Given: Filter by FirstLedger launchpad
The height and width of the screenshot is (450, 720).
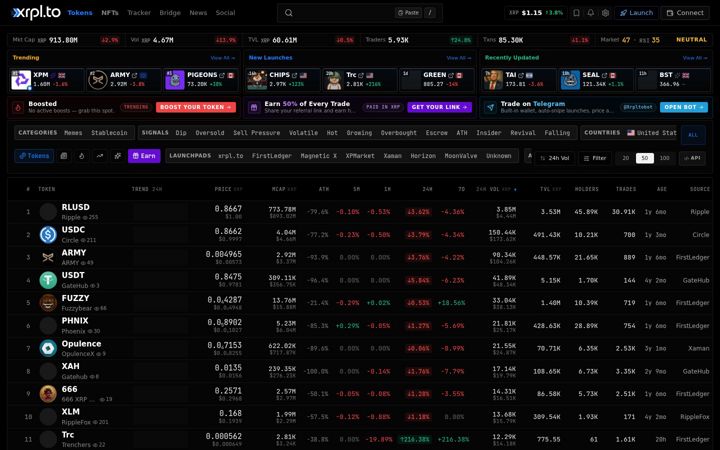Looking at the screenshot, I should click(271, 156).
